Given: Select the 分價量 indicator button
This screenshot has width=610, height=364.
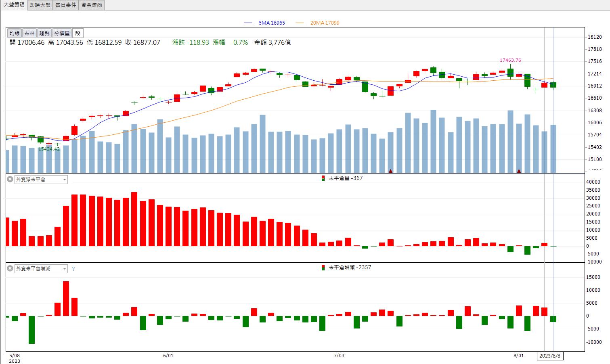Looking at the screenshot, I should tap(62, 33).
